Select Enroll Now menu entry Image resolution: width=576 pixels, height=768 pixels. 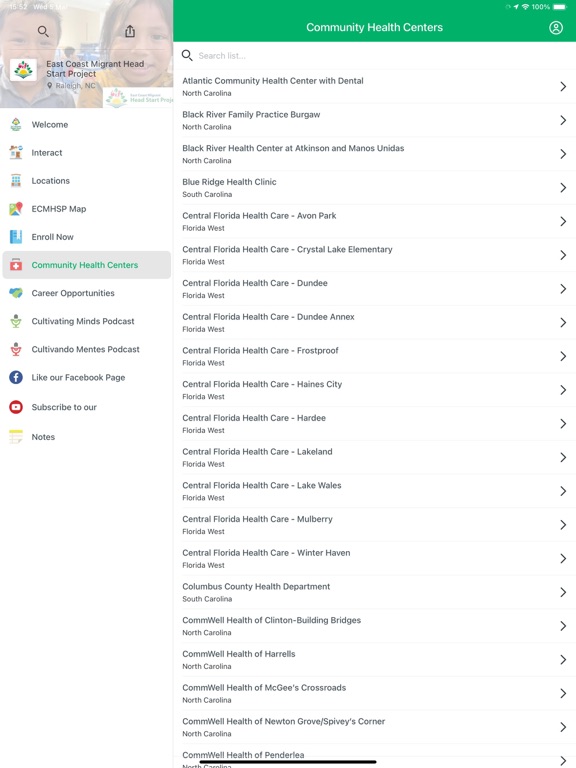[87, 237]
